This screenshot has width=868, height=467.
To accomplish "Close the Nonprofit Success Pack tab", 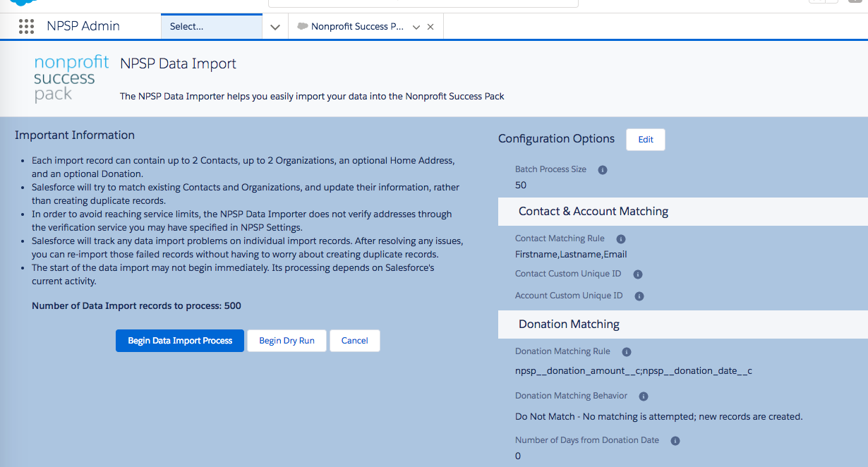I will [430, 26].
